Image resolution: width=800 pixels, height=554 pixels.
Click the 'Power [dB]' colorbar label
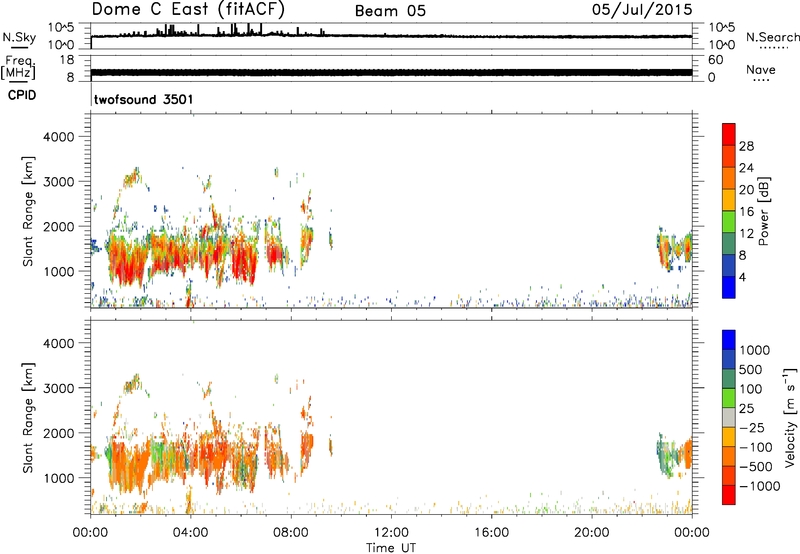[764, 211]
